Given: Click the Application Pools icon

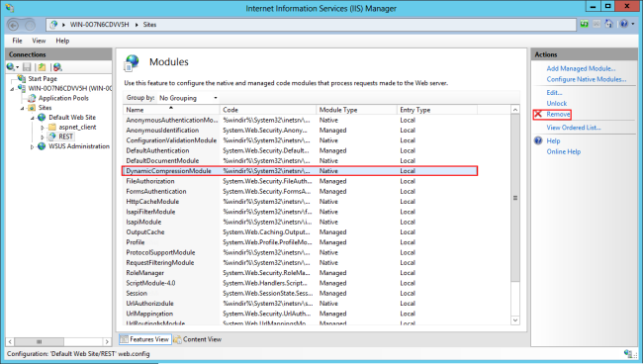Looking at the screenshot, I should pos(32,98).
